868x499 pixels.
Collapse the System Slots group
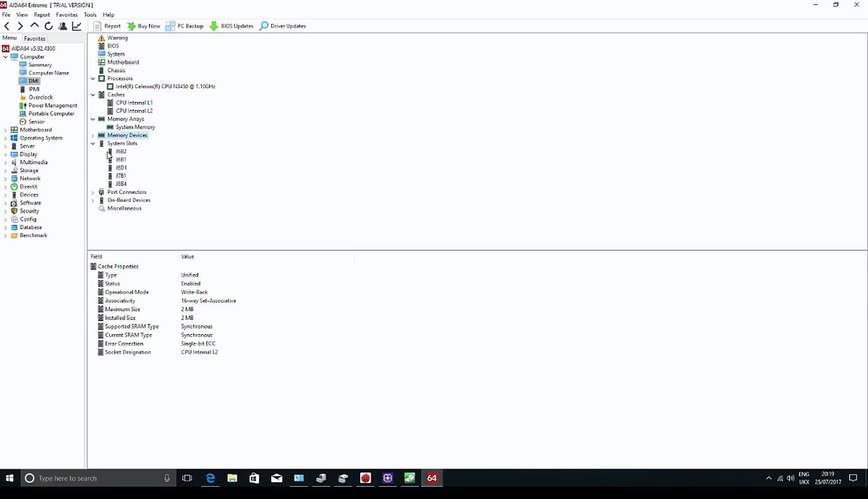tap(93, 143)
